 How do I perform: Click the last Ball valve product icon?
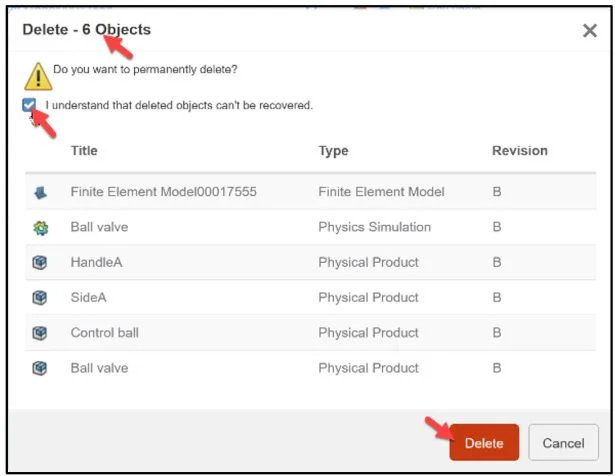40,368
